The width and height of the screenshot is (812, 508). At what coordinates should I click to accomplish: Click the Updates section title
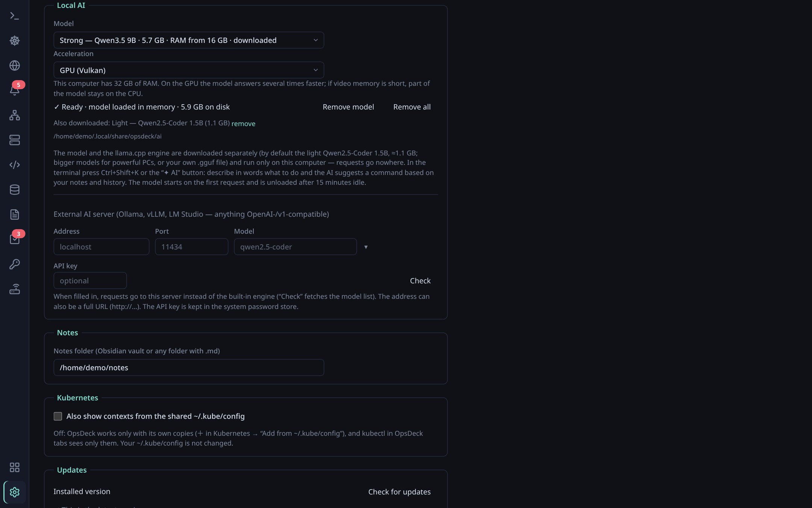coord(72,470)
